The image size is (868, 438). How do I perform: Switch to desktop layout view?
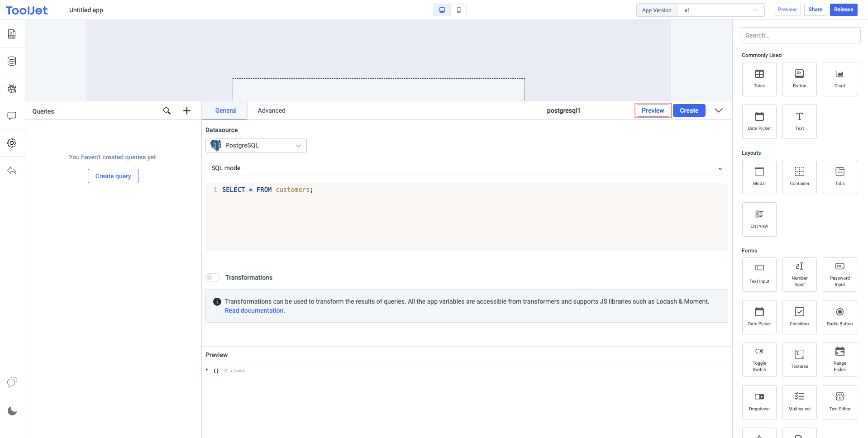pyautogui.click(x=442, y=10)
